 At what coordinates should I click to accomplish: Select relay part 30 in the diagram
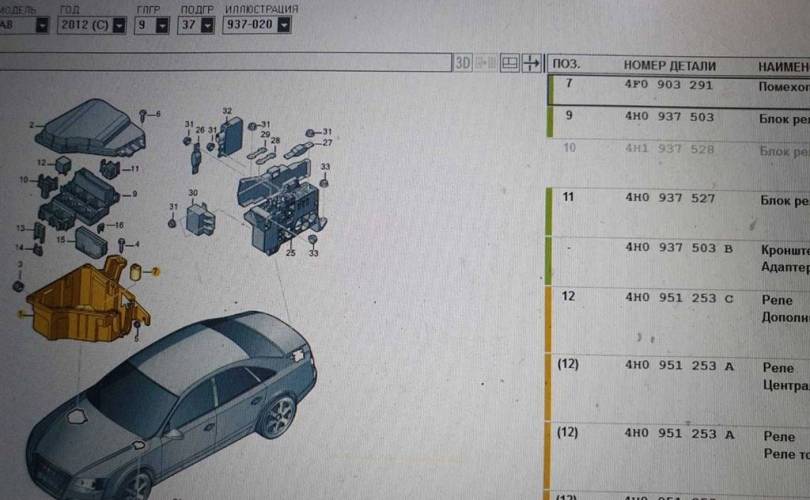click(200, 217)
